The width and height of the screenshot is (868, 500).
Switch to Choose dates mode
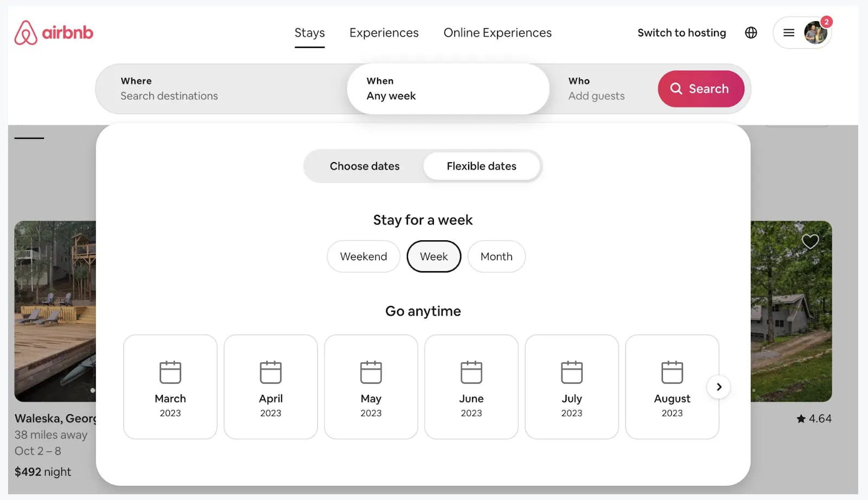pos(365,166)
